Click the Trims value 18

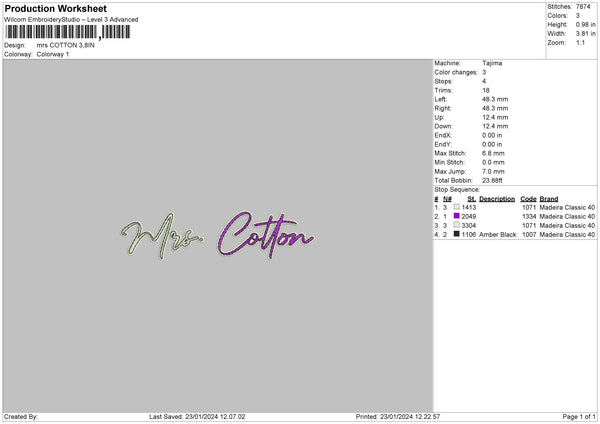486,90
